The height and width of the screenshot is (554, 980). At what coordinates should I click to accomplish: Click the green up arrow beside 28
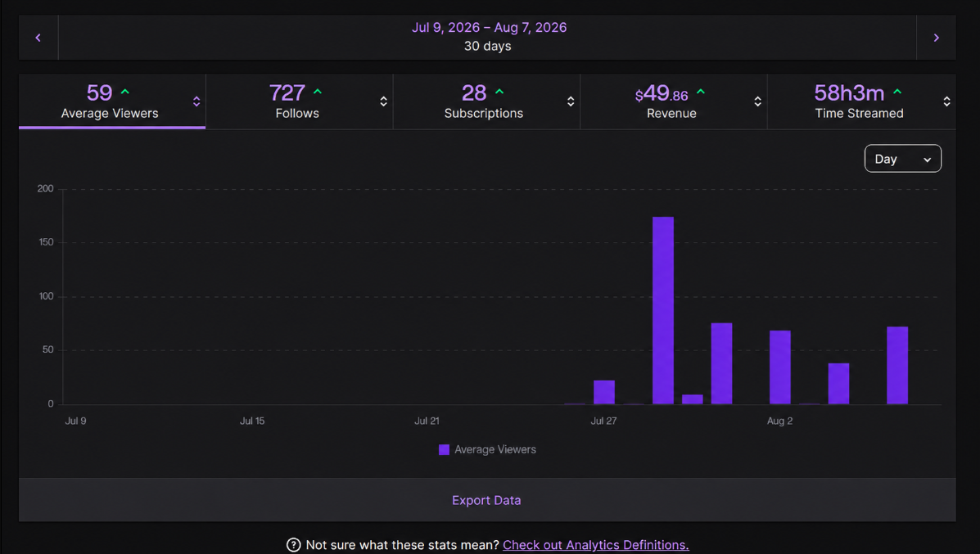coord(499,92)
